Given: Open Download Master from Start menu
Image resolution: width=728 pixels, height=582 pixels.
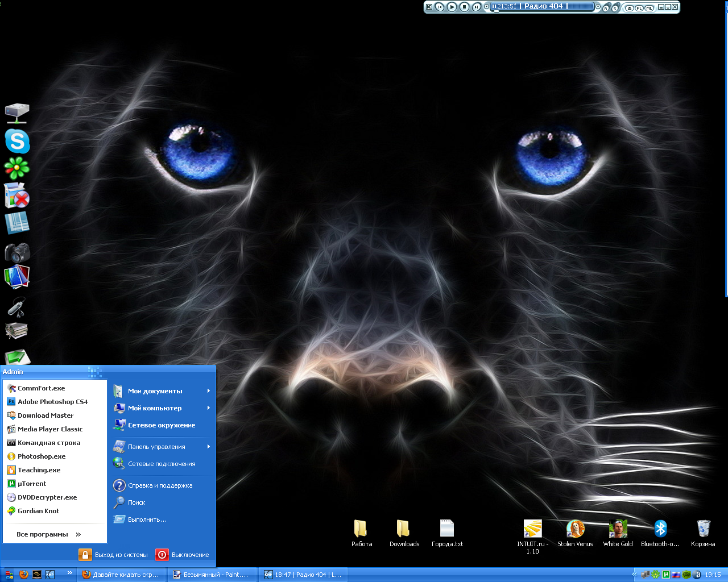Looking at the screenshot, I should tap(55, 415).
